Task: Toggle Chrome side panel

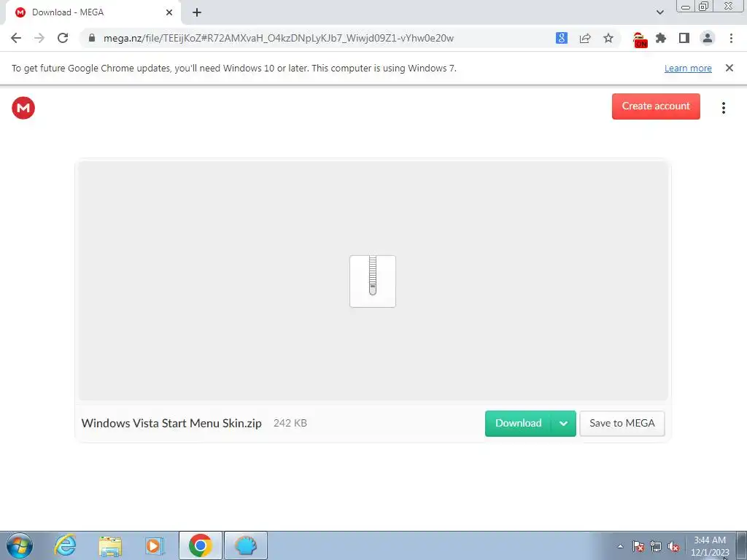Action: tap(684, 38)
